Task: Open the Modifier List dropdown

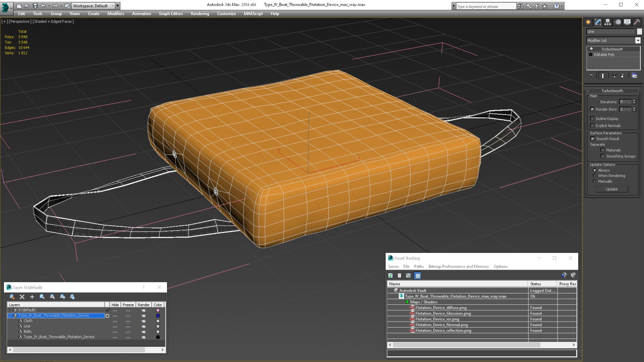Action: [x=638, y=41]
